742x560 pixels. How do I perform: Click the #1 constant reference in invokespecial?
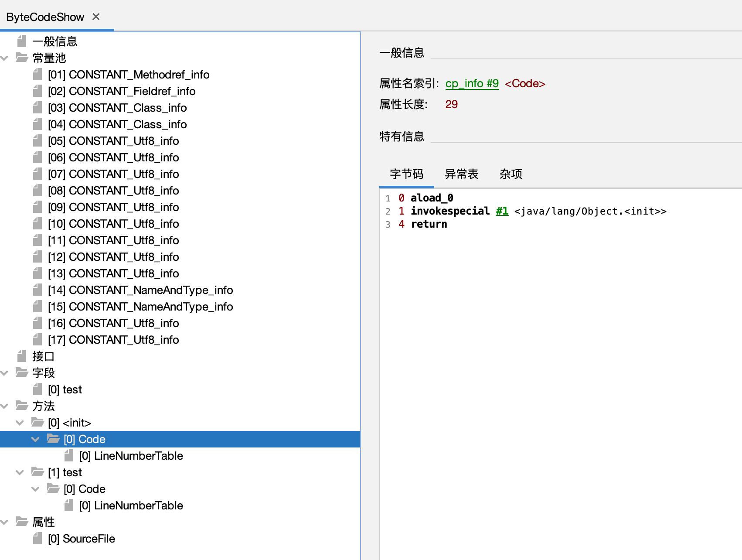[502, 211]
